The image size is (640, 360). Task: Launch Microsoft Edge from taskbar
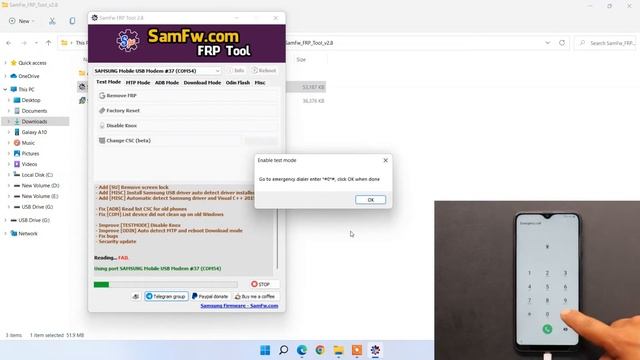click(302, 350)
